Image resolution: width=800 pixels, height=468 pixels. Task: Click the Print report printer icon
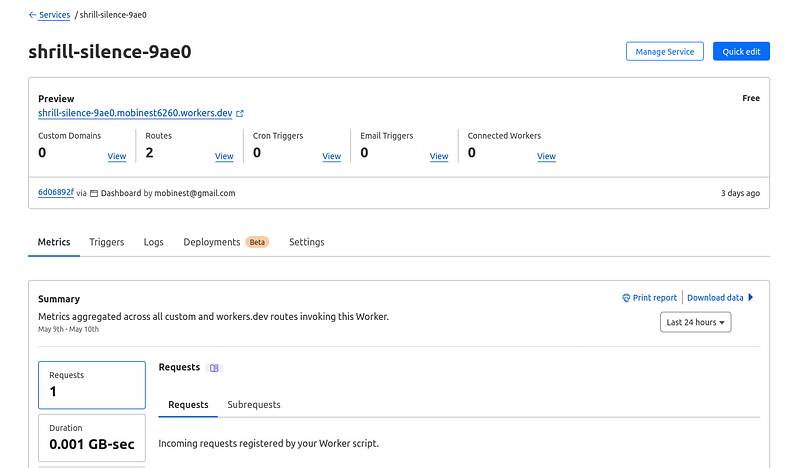pos(626,298)
